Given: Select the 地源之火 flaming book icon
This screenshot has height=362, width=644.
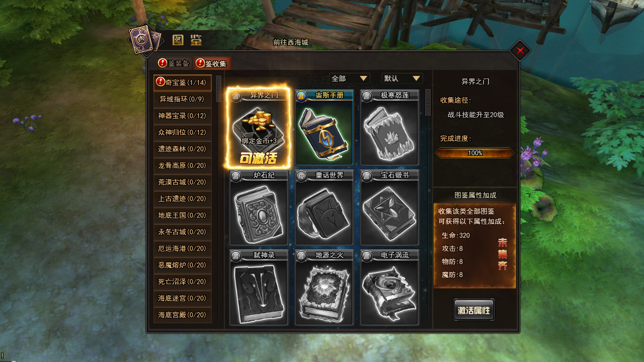Looking at the screenshot, I should click(324, 288).
